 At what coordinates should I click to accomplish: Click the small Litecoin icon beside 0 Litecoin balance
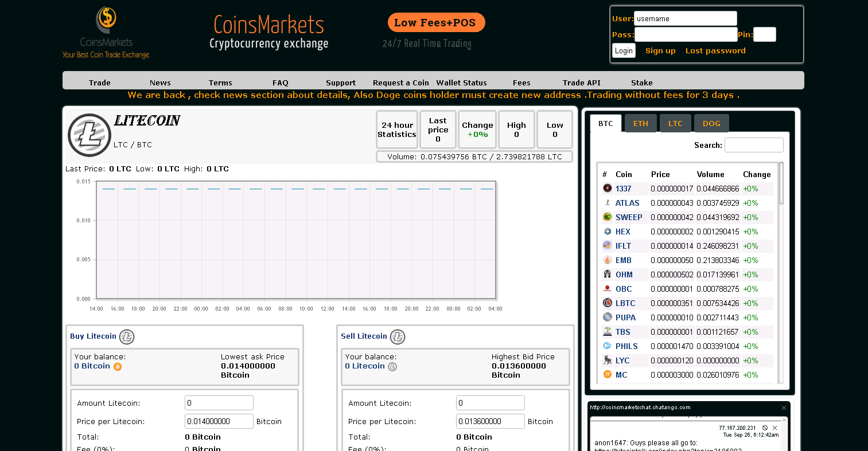pyautogui.click(x=392, y=367)
